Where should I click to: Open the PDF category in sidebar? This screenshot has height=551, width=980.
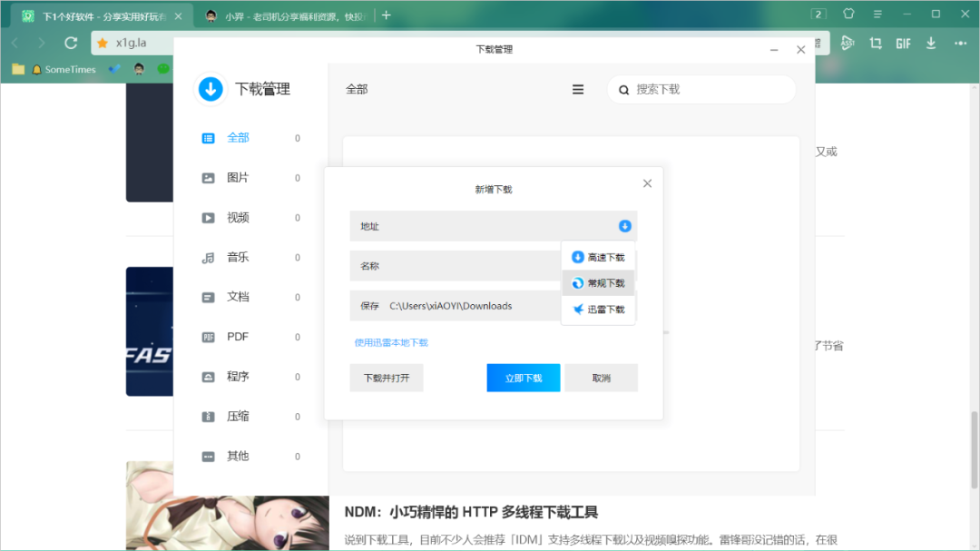coord(238,337)
